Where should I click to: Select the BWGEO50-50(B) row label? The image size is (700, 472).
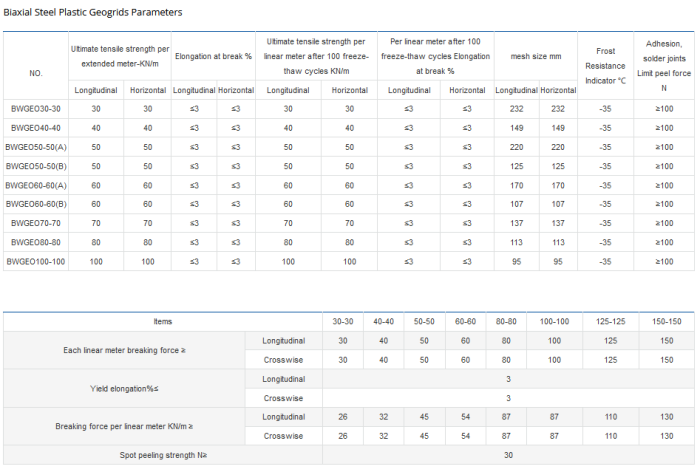36,166
